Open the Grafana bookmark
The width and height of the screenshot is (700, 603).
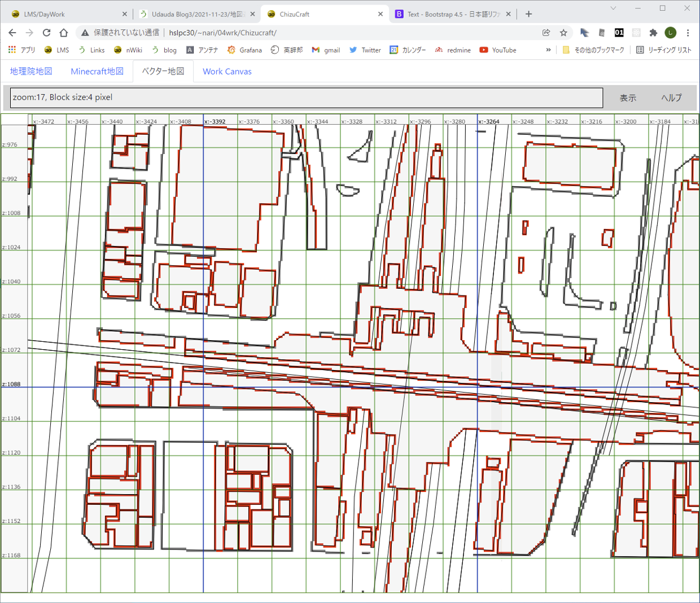pyautogui.click(x=244, y=50)
